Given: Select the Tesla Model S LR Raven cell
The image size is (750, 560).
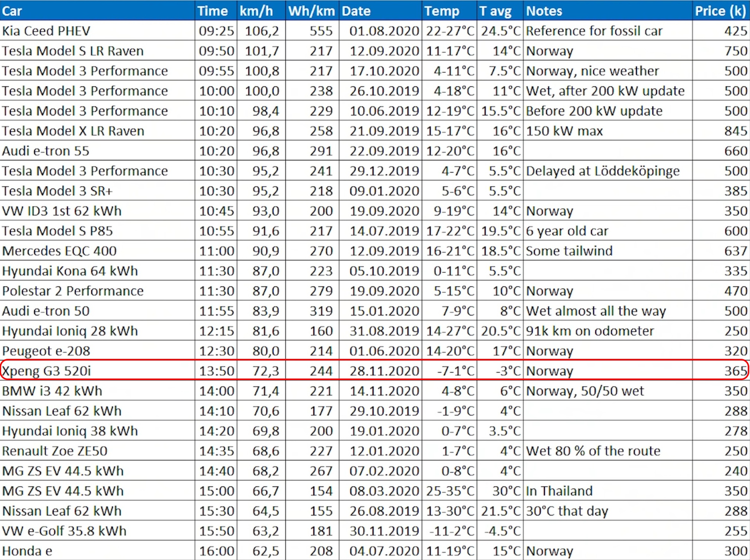Looking at the screenshot, I should pyautogui.click(x=97, y=50).
